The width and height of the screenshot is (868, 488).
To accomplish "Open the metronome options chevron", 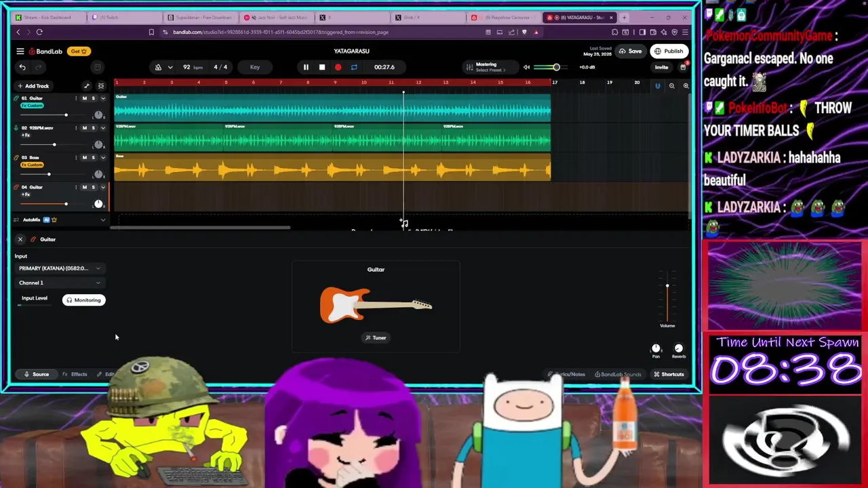I will click(x=170, y=67).
